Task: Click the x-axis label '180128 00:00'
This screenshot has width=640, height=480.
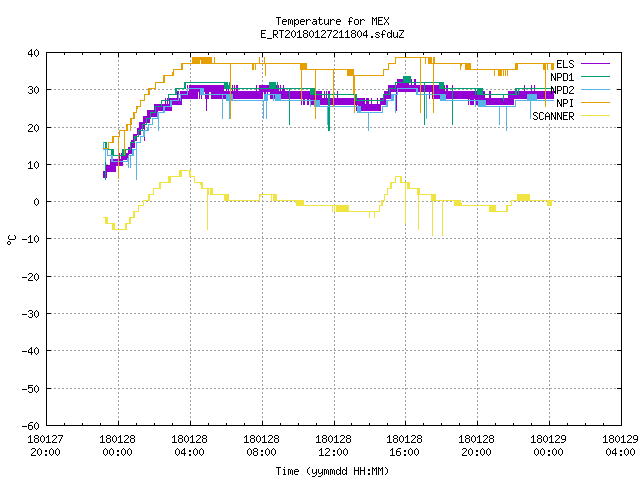Action: (118, 446)
